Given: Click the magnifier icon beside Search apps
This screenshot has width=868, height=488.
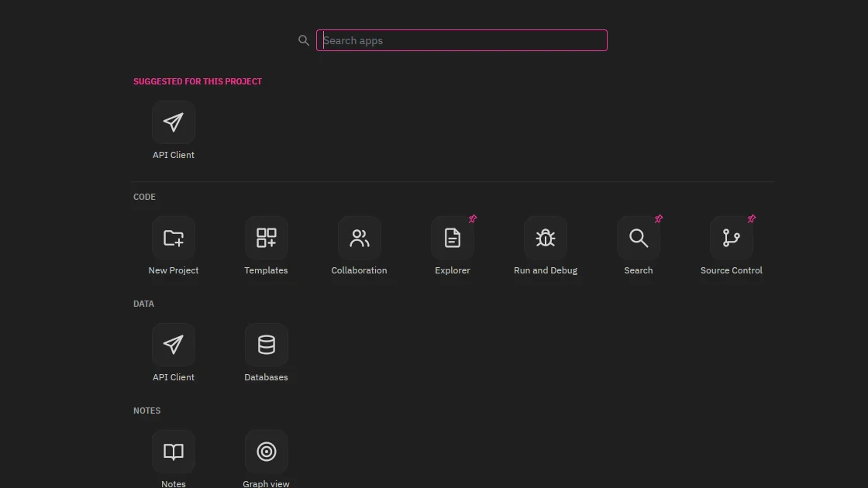Looking at the screenshot, I should 303,40.
